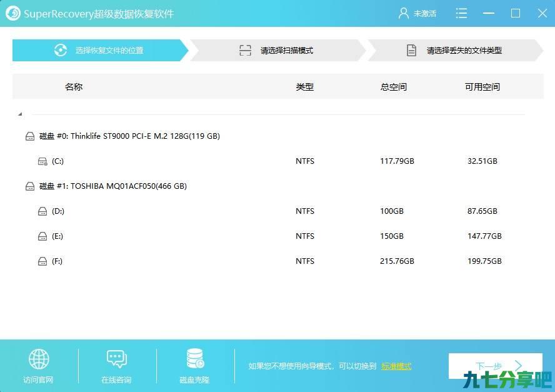
Task: Close the SuperRecovery window
Action: [542, 14]
